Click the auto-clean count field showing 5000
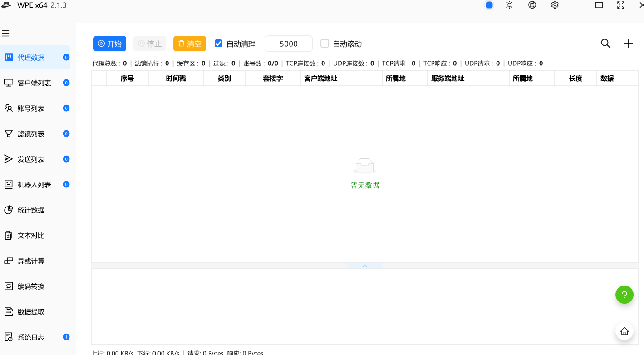Image resolution: width=644 pixels, height=355 pixels. pyautogui.click(x=289, y=44)
